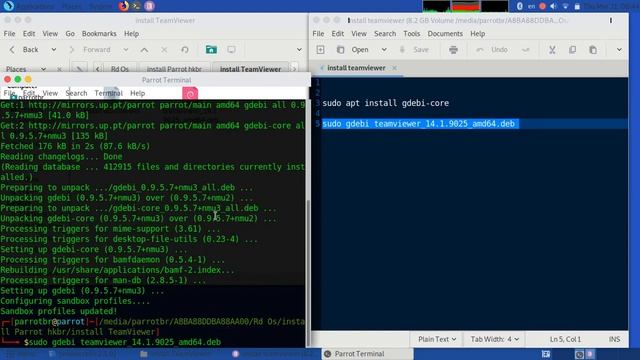This screenshot has height=360, width=640.
Task: Click the Computer icon in file manager toolbar
Action: (231, 49)
